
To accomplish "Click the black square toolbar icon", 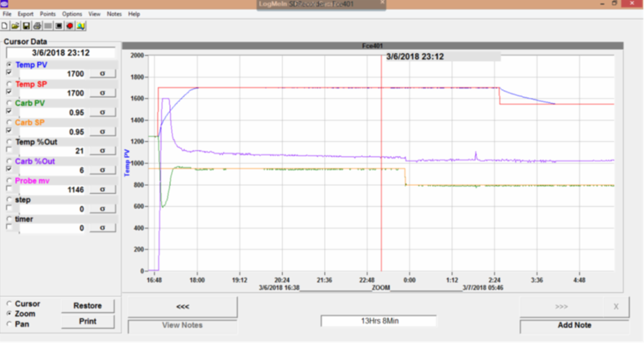I will (59, 25).
